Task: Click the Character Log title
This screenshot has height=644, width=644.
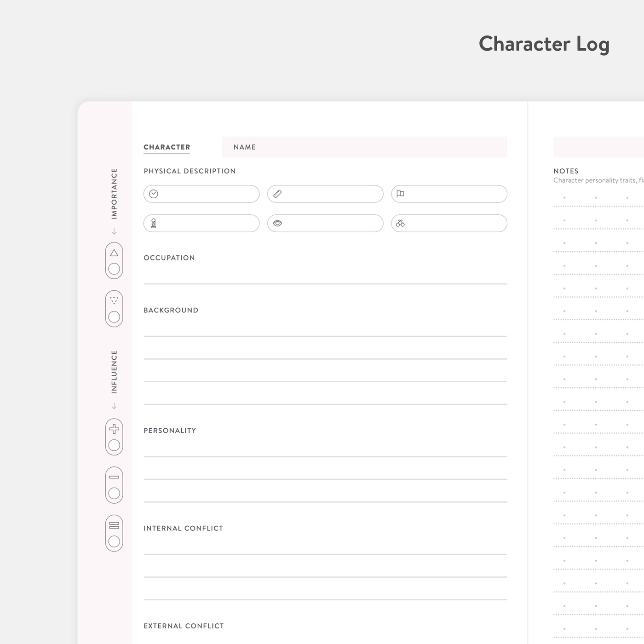Action: point(544,44)
